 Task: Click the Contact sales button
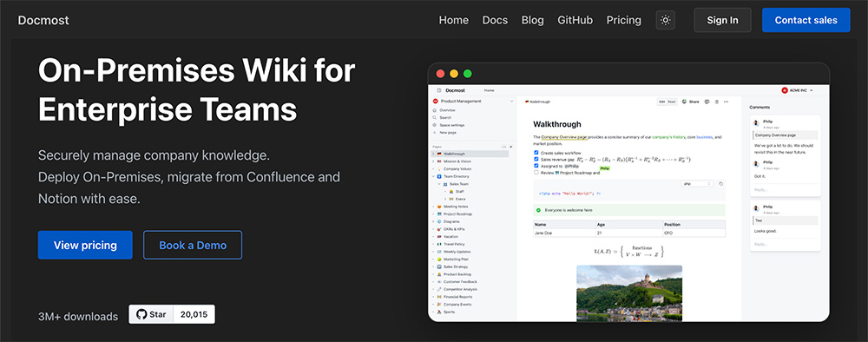(x=806, y=20)
